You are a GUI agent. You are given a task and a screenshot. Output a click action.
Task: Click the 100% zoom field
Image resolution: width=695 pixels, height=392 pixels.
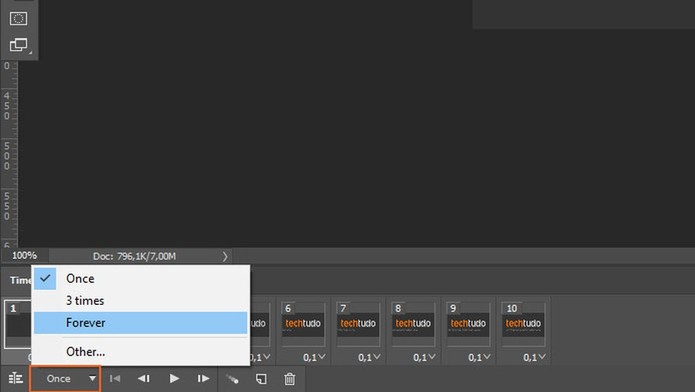pyautogui.click(x=24, y=255)
